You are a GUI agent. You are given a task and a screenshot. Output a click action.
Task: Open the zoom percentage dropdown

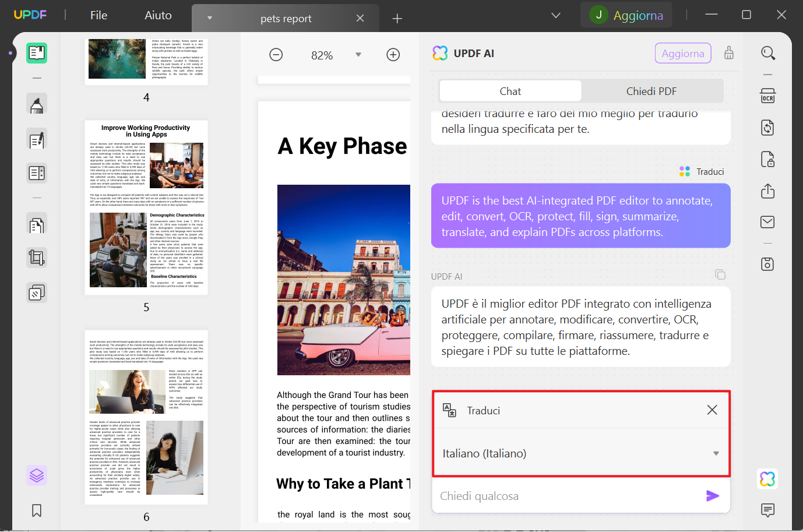(x=358, y=55)
